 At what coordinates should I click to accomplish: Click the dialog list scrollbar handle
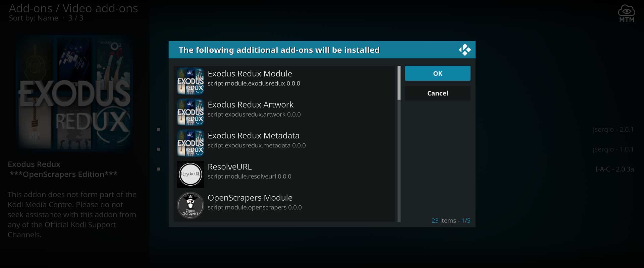[399, 83]
